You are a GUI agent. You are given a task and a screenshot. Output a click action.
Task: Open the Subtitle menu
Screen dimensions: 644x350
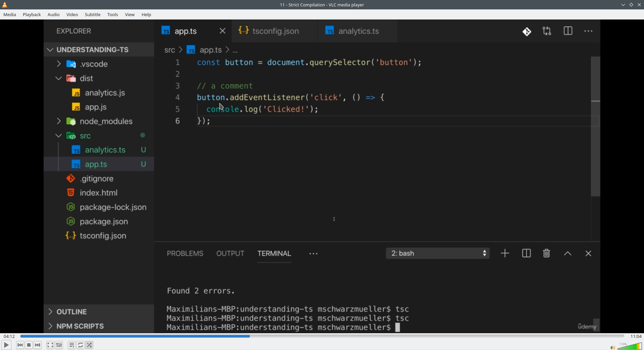(x=93, y=15)
